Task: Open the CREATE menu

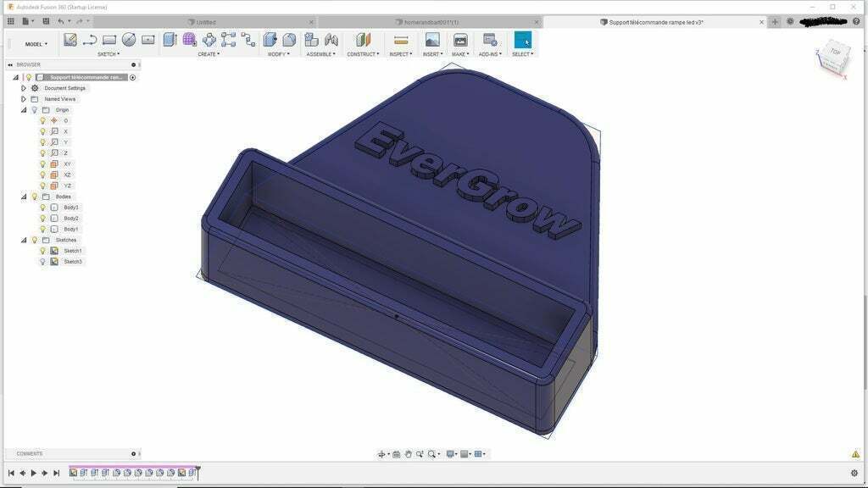Action: click(x=209, y=54)
